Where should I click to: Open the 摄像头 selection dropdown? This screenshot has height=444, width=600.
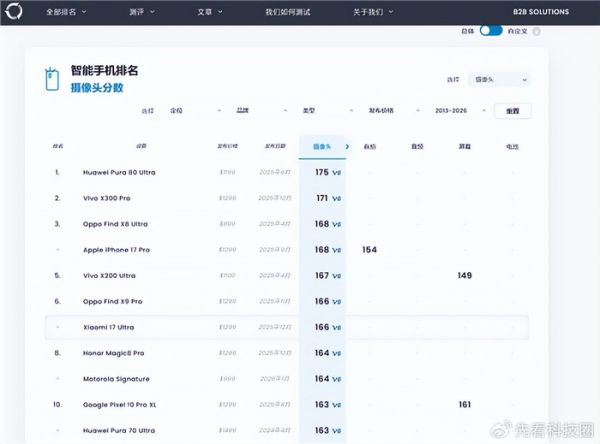tap(500, 79)
